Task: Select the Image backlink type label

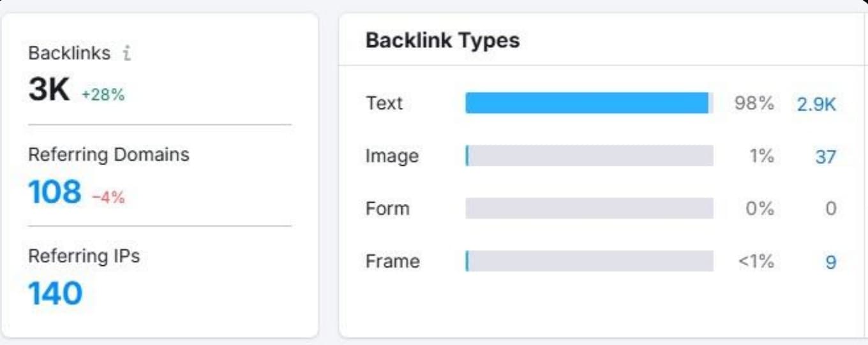Action: tap(392, 156)
